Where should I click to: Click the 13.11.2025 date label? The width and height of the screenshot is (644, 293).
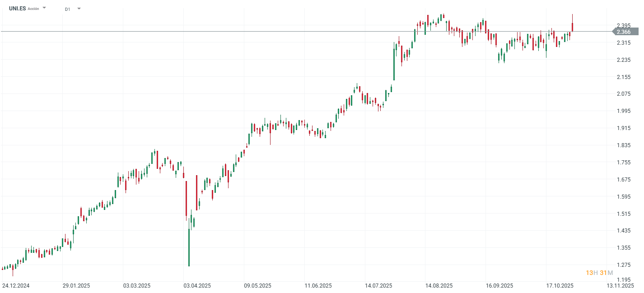click(x=621, y=286)
